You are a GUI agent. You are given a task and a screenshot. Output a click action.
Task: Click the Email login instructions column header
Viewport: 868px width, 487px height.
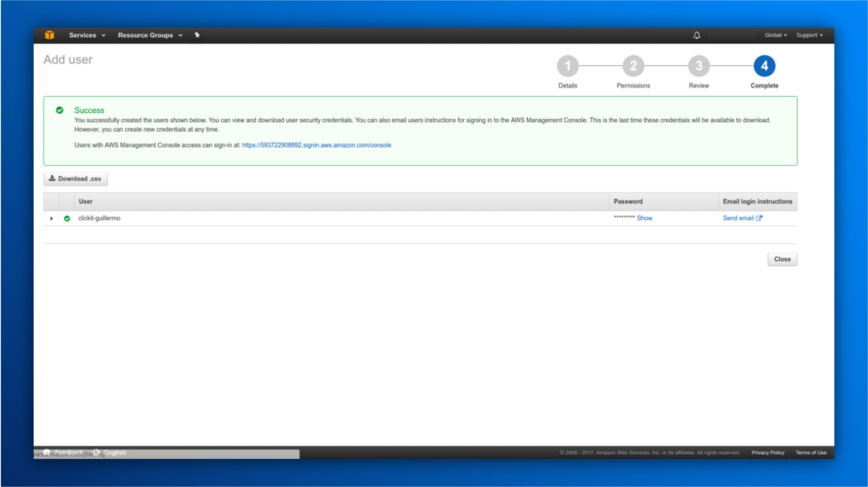coord(758,202)
